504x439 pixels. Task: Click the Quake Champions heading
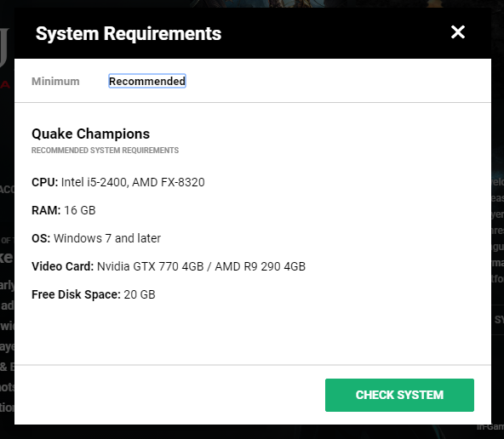pos(90,134)
